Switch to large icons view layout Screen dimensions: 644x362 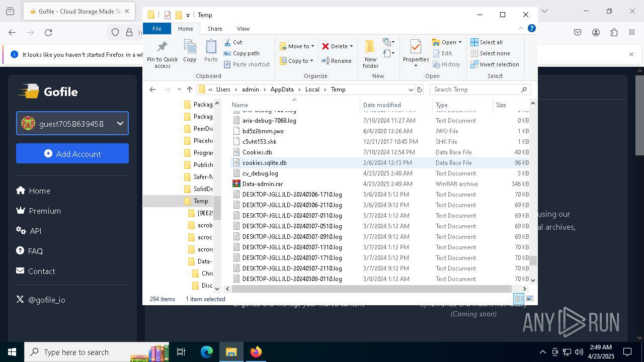(529, 299)
